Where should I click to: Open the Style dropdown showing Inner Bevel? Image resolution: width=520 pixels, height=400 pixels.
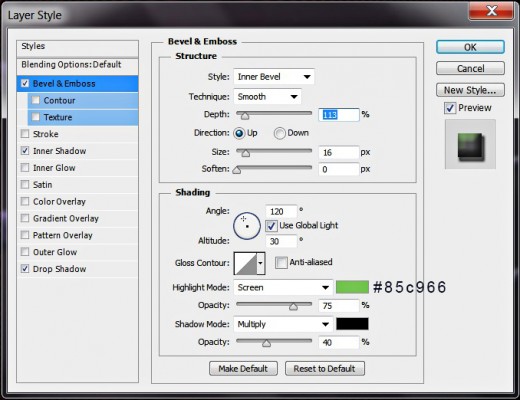[x=274, y=77]
